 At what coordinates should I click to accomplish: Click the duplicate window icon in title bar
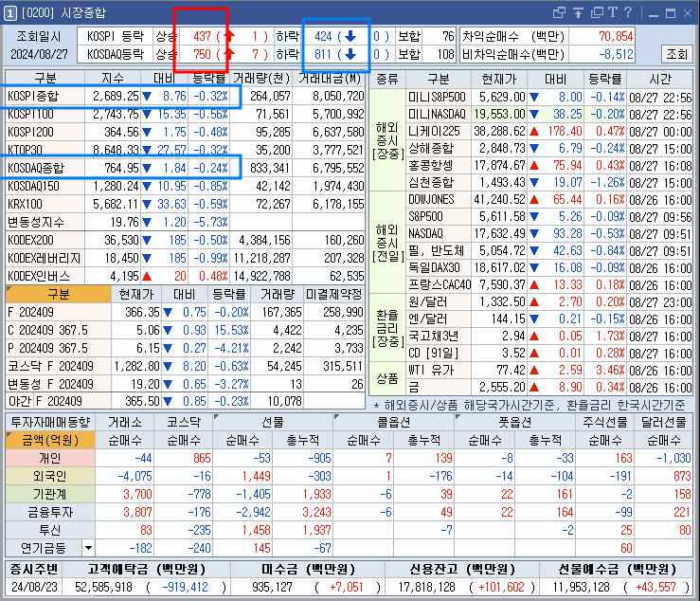pyautogui.click(x=597, y=13)
